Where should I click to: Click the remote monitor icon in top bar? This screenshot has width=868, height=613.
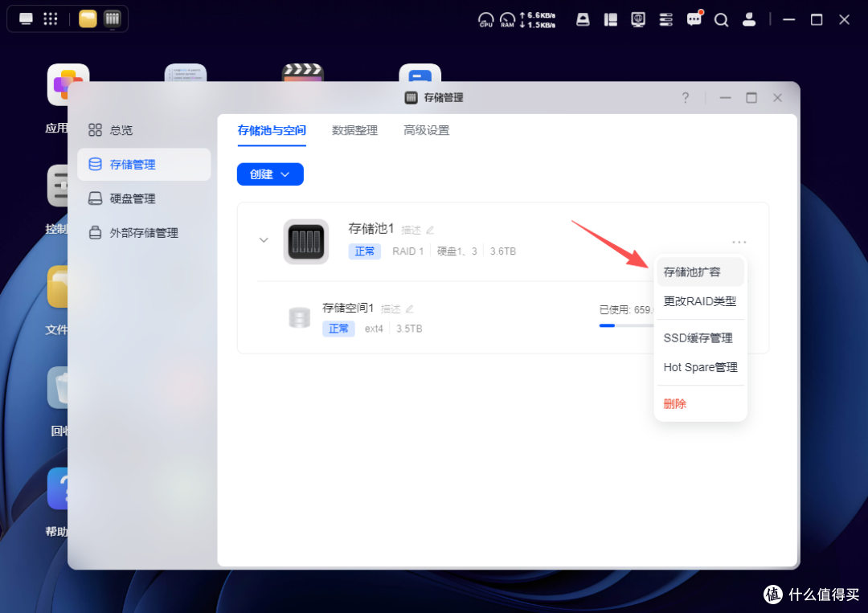coord(638,20)
